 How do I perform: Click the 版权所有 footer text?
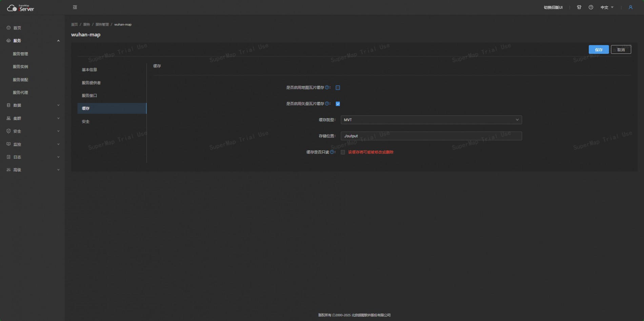(354, 315)
